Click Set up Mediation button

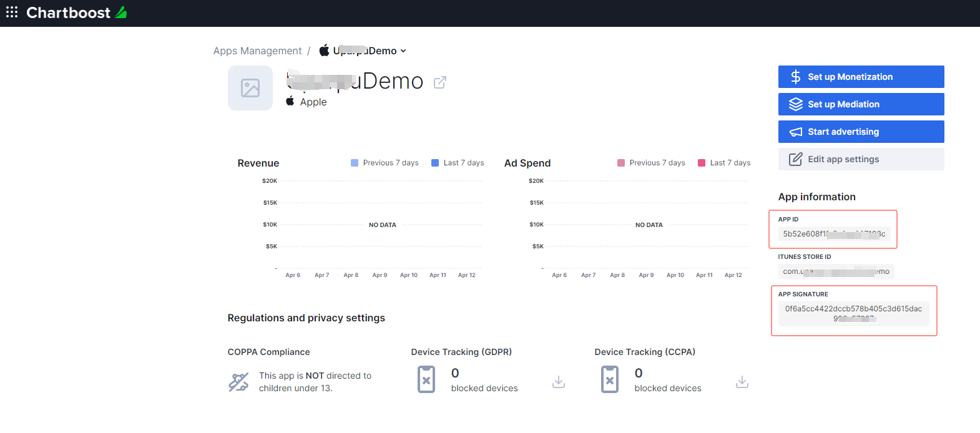click(861, 104)
